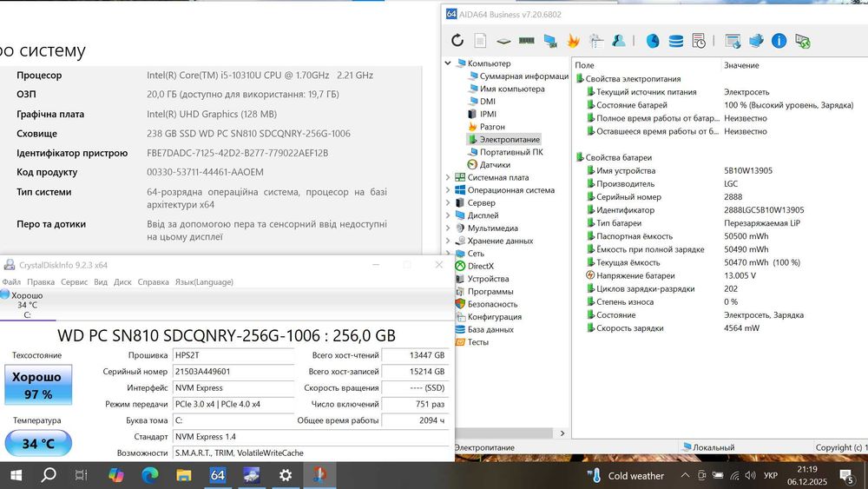Open the Правка menu
Viewport: 868px width, 489px height.
coord(41,282)
